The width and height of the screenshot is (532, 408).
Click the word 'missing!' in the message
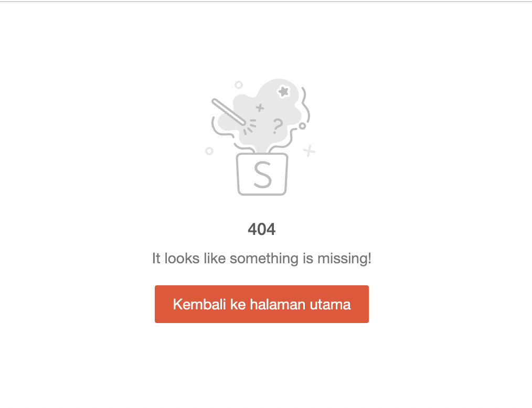click(x=344, y=259)
